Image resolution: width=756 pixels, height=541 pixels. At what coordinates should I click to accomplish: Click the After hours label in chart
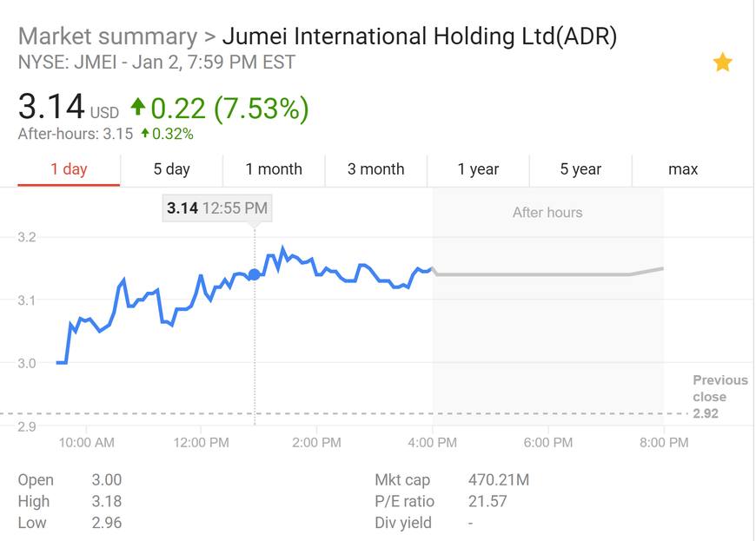click(x=547, y=212)
